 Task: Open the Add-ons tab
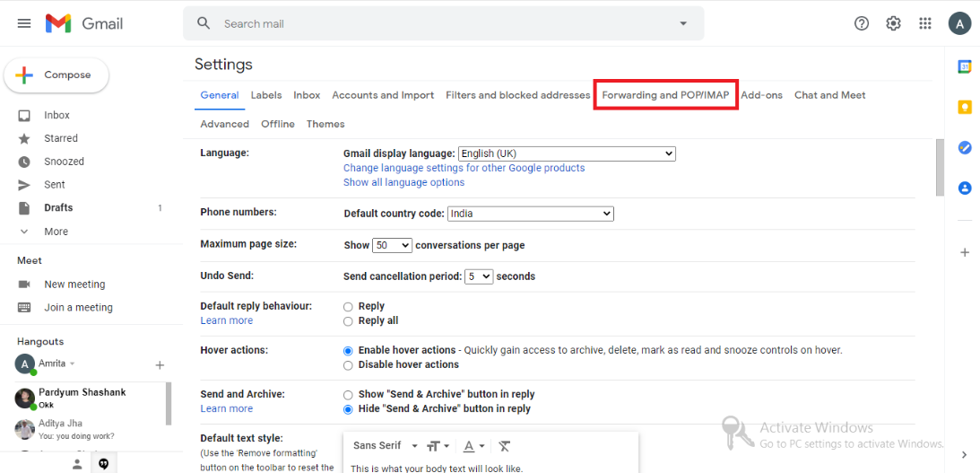click(x=762, y=95)
